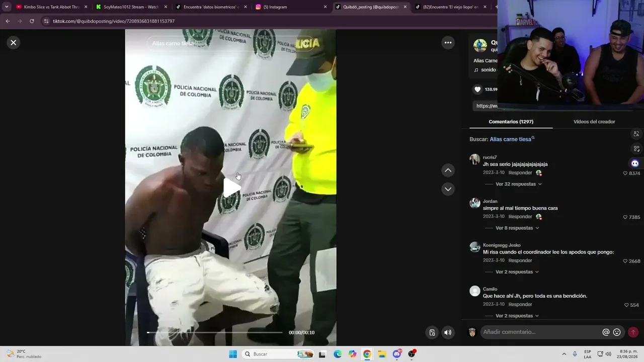The width and height of the screenshot is (644, 362).
Task: Open the emoji picker in comment box
Action: [x=617, y=332]
